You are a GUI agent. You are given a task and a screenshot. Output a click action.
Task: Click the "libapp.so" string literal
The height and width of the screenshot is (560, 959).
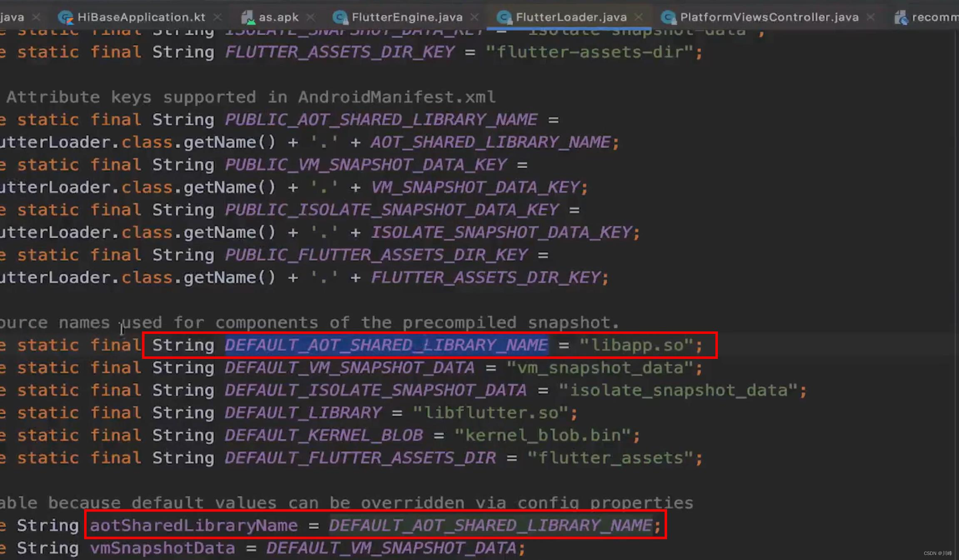tap(636, 345)
